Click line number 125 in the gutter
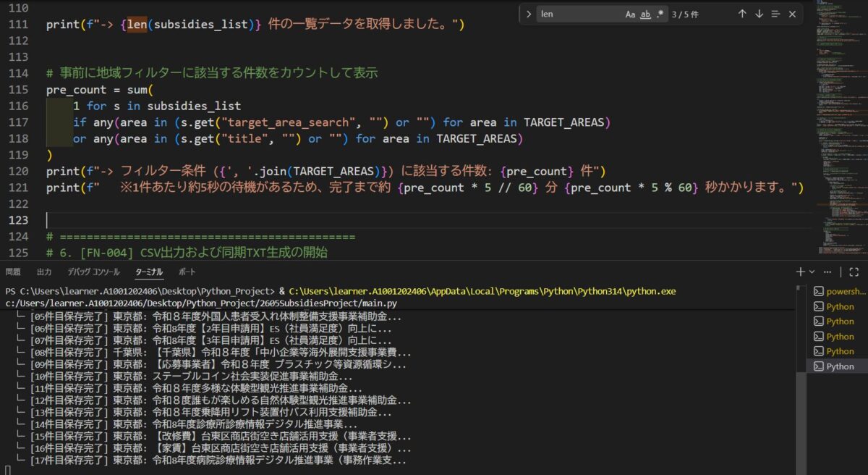Screen dimensions: 868x475 click(x=17, y=252)
